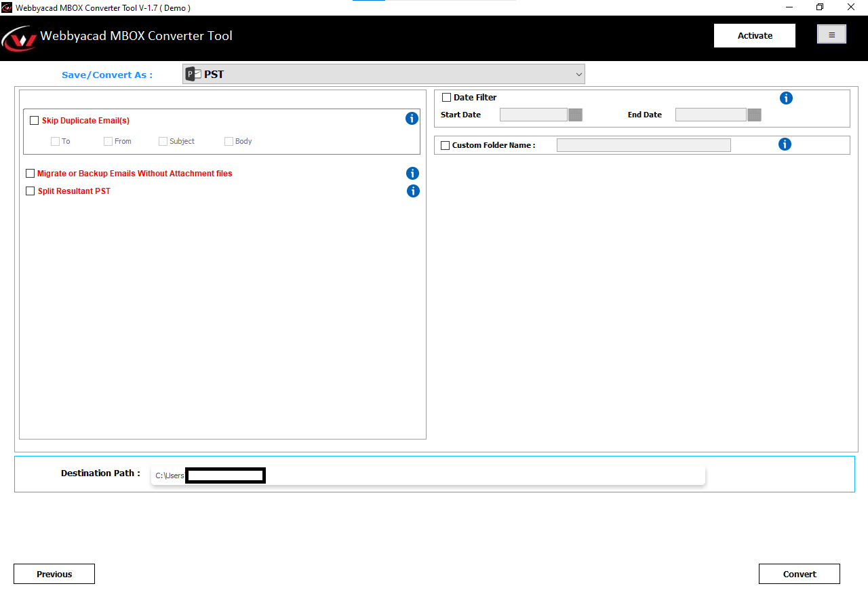Tick the Body duplicate criteria checkbox
Screen dimensions: 868x603
[229, 142]
